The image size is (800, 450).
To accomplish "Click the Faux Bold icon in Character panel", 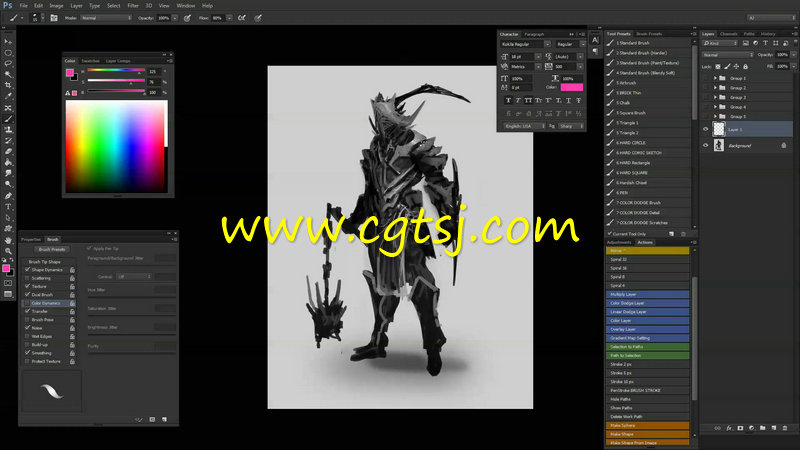I will (508, 101).
